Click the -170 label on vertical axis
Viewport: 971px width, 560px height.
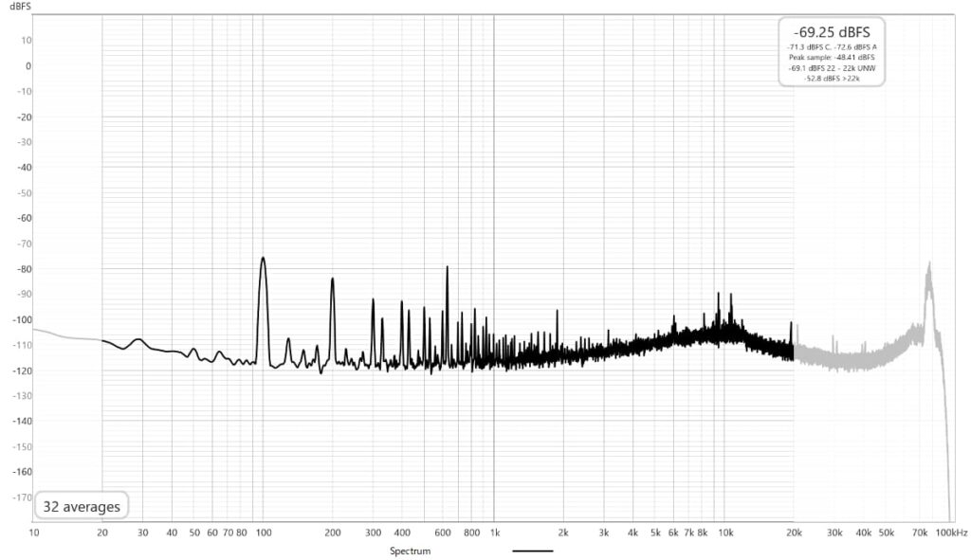21,497
